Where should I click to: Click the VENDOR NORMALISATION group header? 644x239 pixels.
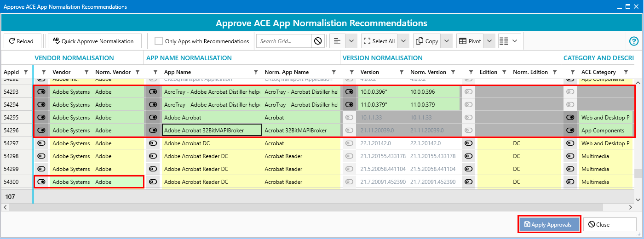pyautogui.click(x=74, y=58)
